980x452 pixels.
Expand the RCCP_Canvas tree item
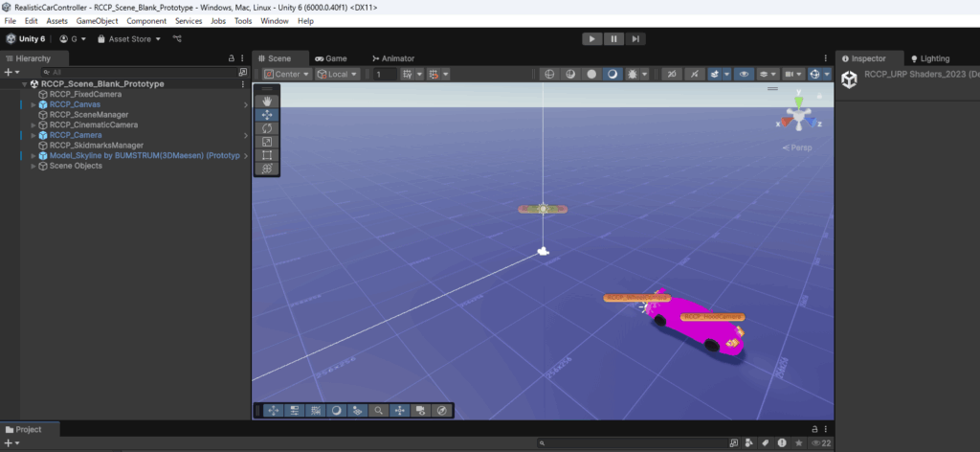tap(33, 104)
